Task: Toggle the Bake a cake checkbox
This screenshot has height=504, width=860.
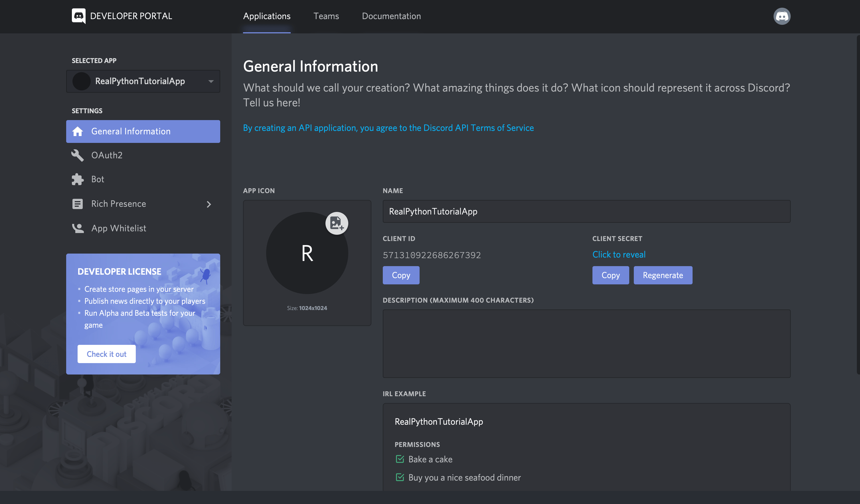Action: (400, 459)
